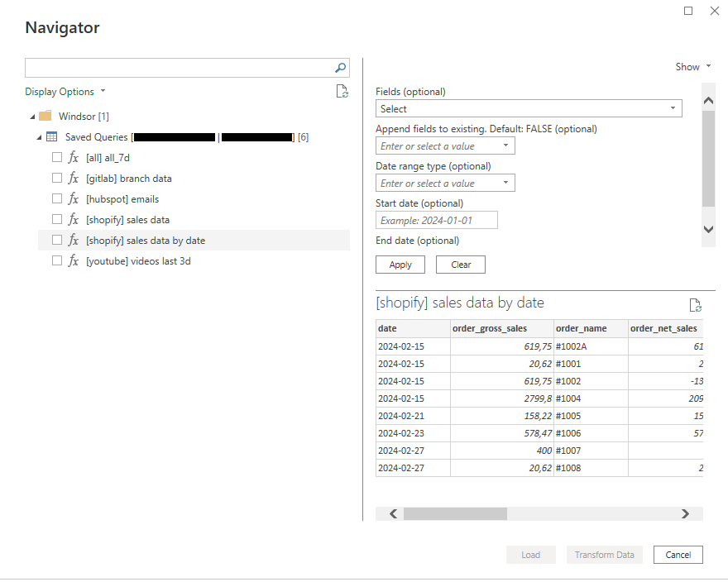Viewport: 728px width, 582px height.
Task: Click the right arrow of the horizontal preview scrollbar
Action: pyautogui.click(x=685, y=513)
